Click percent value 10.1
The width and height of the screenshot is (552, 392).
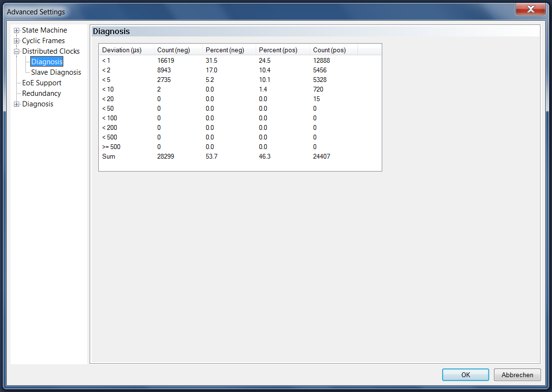[265, 80]
